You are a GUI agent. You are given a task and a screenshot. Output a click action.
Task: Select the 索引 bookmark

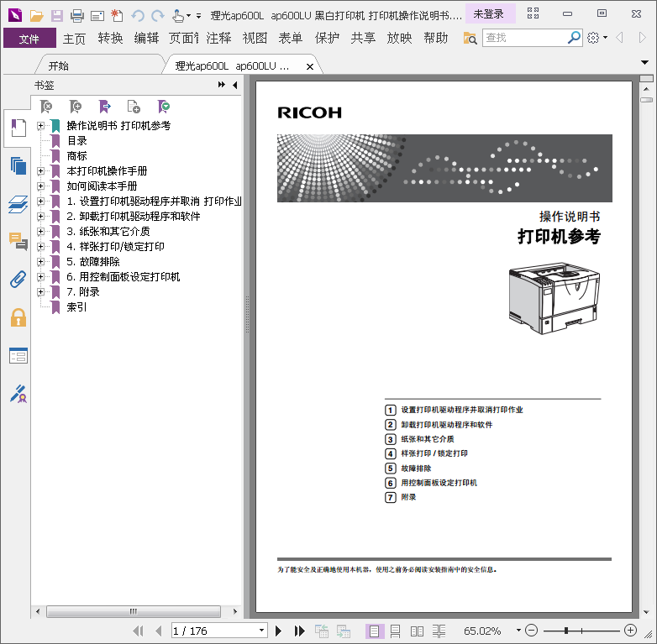[x=77, y=307]
